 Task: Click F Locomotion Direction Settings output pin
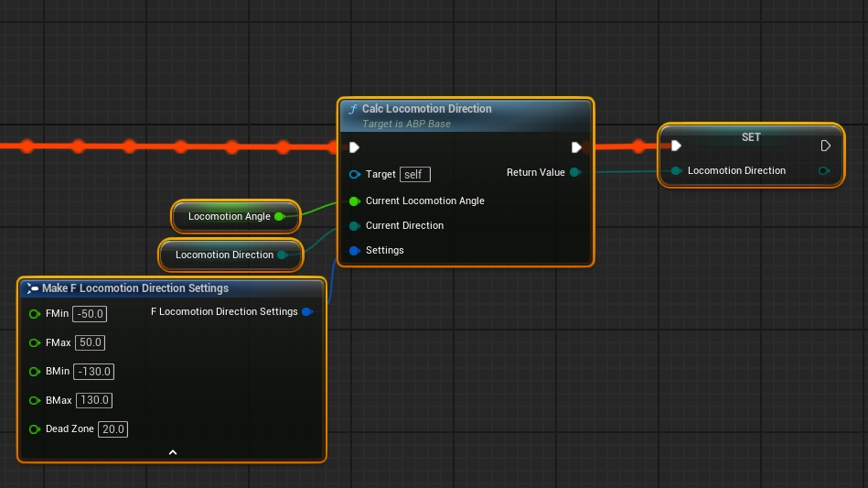click(x=308, y=312)
